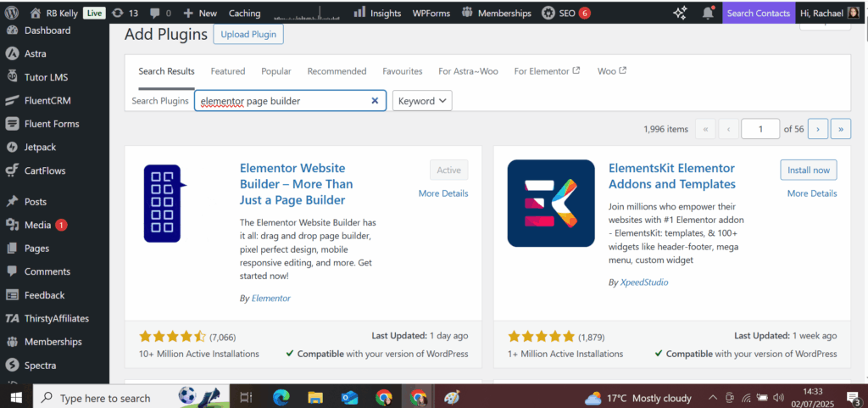
Task: Open Tutor LMS in the sidebar
Action: tap(46, 77)
